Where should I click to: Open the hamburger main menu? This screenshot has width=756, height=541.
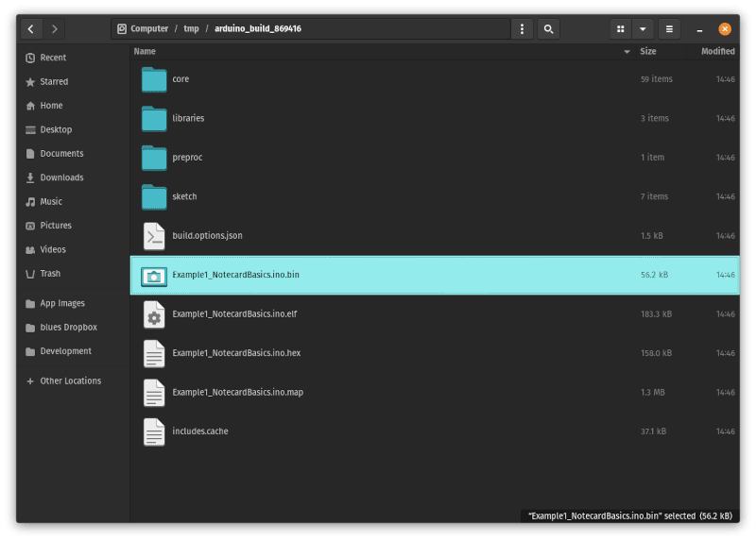click(x=669, y=29)
